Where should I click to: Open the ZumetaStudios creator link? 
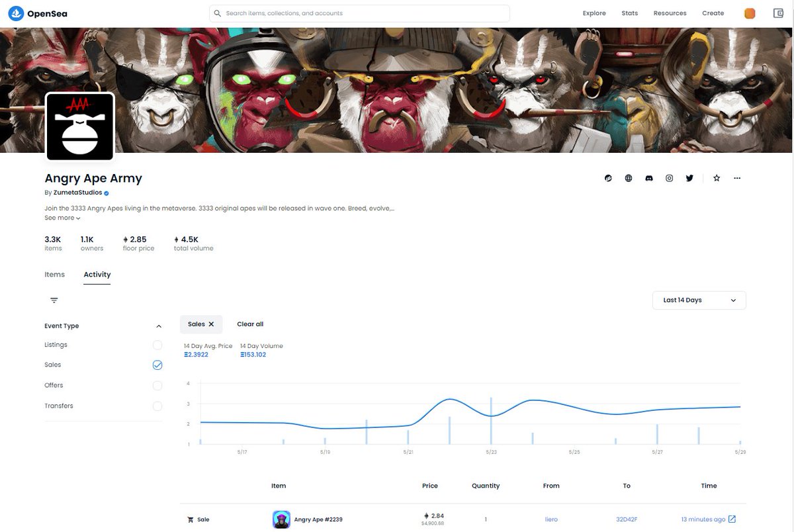(78, 193)
